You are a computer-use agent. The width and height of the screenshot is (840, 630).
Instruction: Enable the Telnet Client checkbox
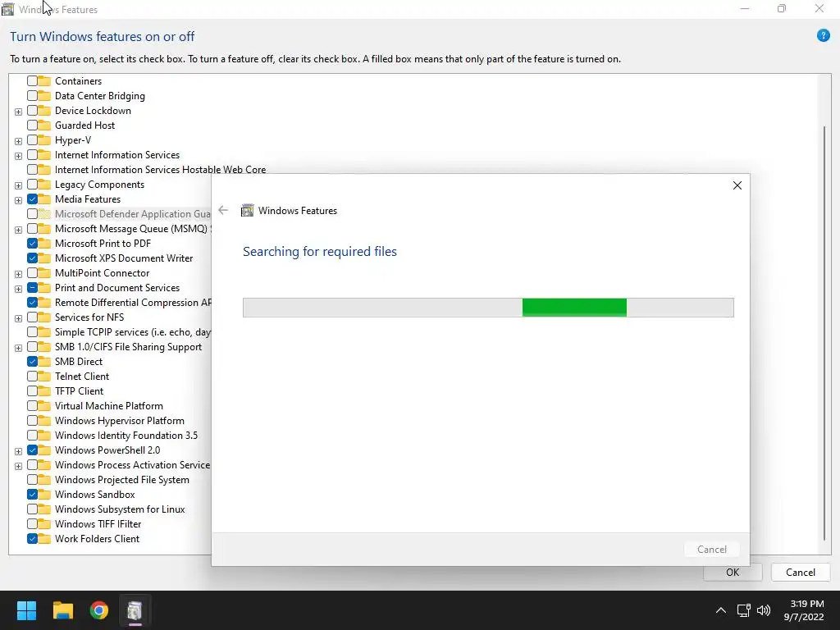(32, 376)
